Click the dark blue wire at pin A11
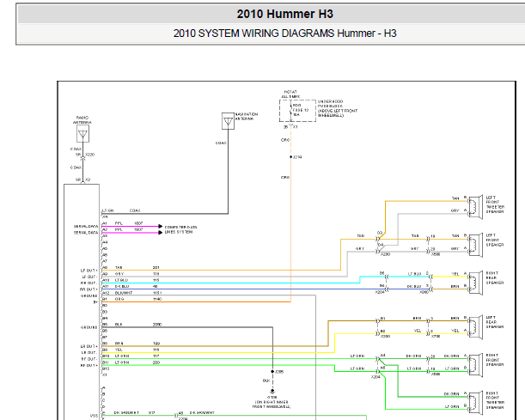The image size is (525, 420). pos(244,289)
